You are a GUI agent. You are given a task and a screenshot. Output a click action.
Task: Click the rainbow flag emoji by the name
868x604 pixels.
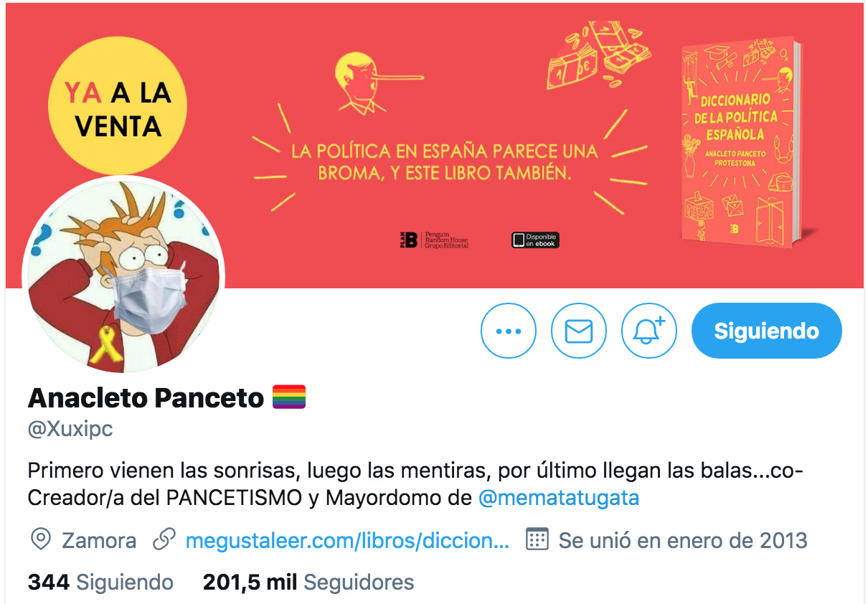(289, 397)
